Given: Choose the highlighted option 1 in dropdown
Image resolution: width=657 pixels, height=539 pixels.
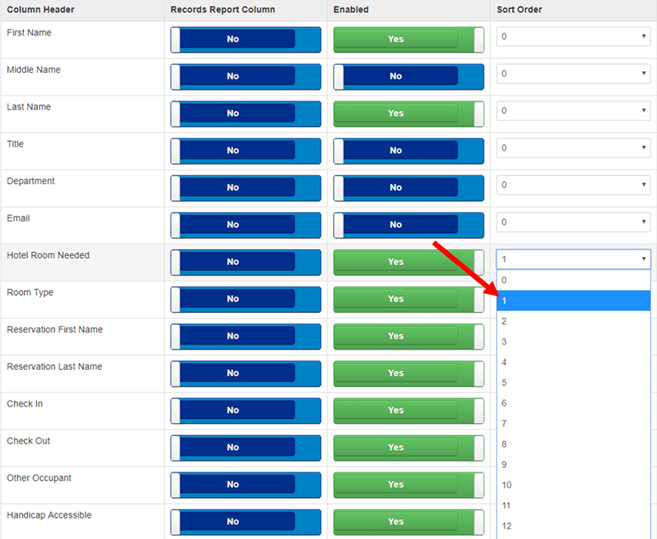Looking at the screenshot, I should tap(573, 301).
